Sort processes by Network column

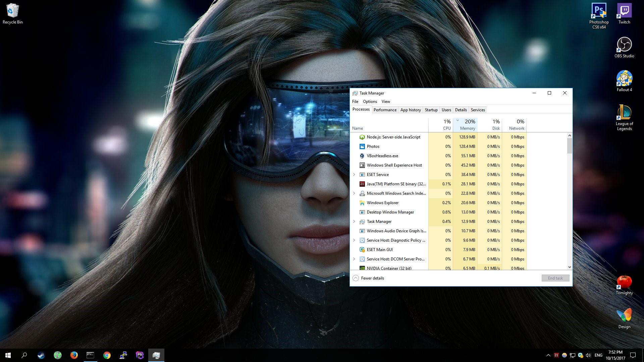tap(514, 125)
